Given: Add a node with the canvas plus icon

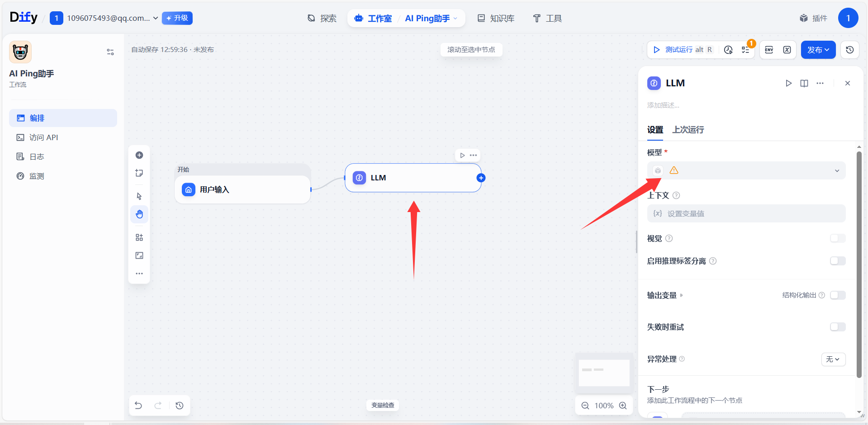Looking at the screenshot, I should click(x=139, y=155).
